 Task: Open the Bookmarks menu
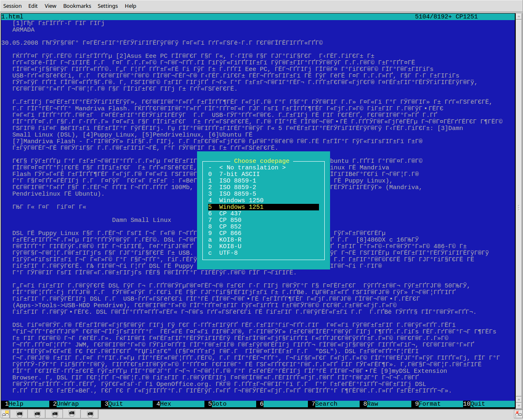pos(77,6)
